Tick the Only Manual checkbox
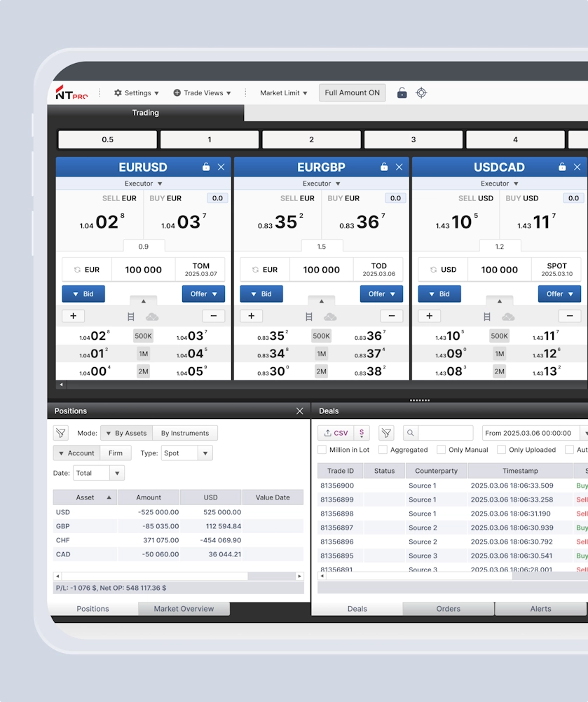 (439, 450)
